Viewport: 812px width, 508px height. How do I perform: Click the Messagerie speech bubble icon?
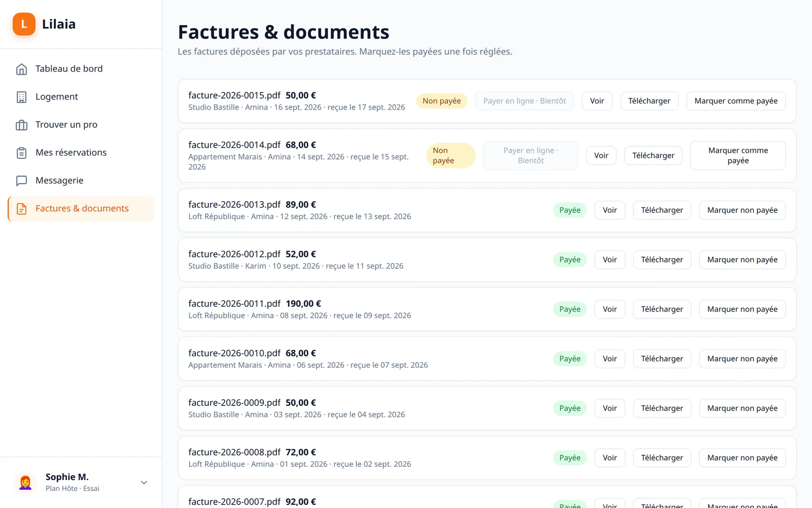pyautogui.click(x=21, y=181)
